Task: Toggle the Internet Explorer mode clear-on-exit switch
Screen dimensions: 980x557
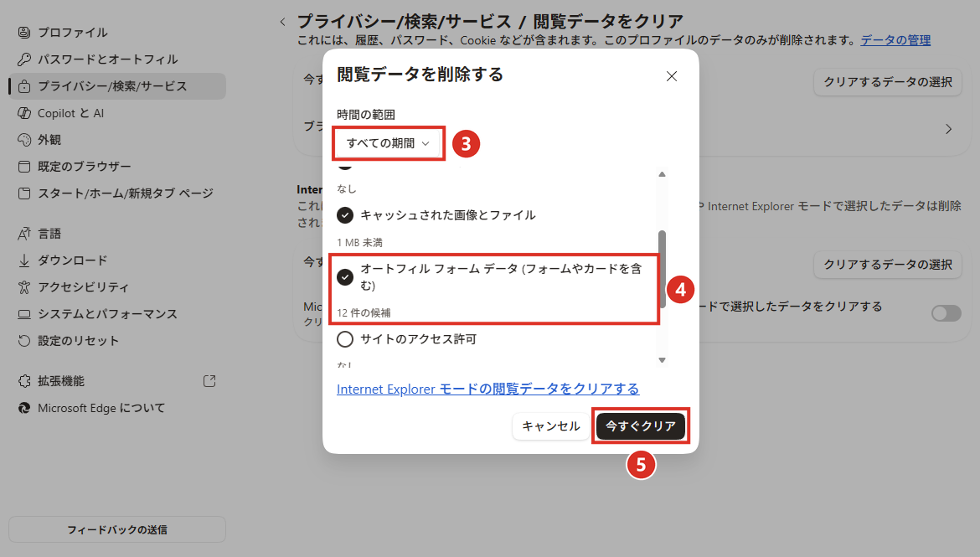Action: point(946,312)
